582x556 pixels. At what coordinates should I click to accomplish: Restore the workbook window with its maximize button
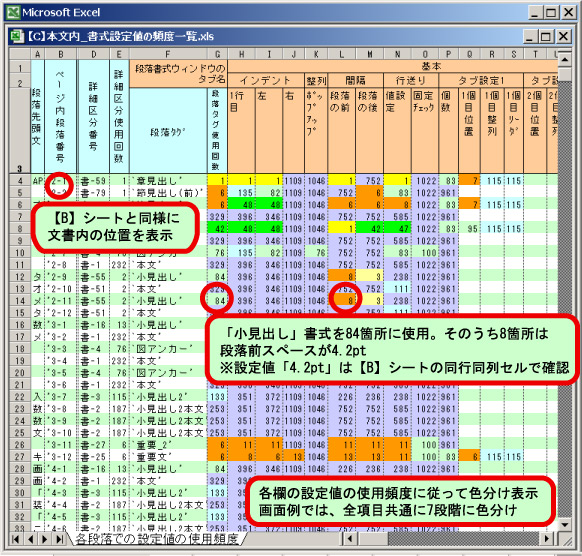tap(546, 36)
